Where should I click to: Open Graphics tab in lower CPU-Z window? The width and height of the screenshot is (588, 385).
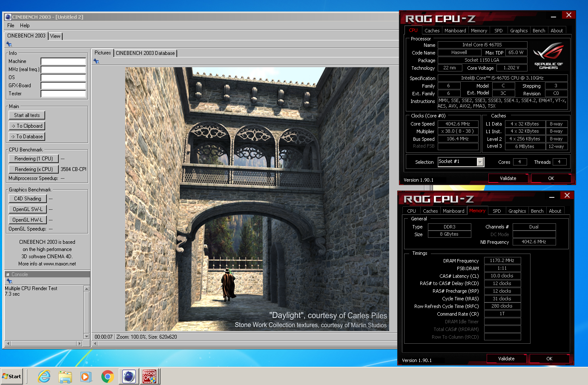pos(517,211)
